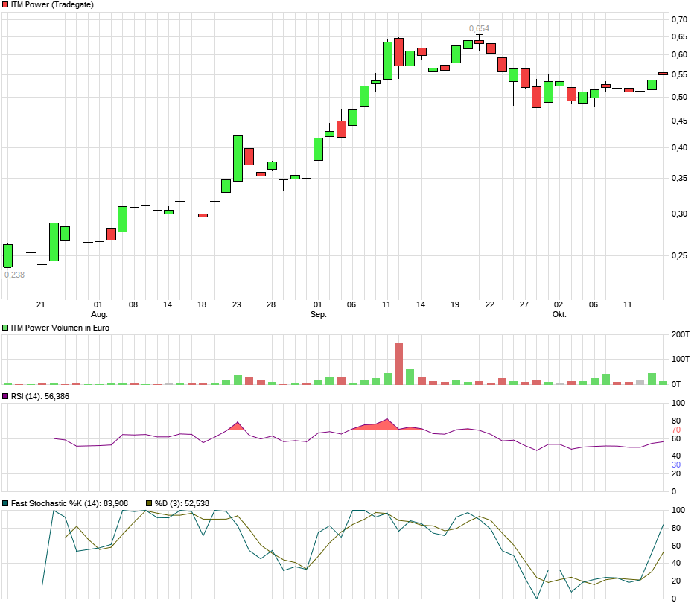This screenshot has width=700, height=606.
Task: Click the large green candle near September 11
Action: (387, 60)
